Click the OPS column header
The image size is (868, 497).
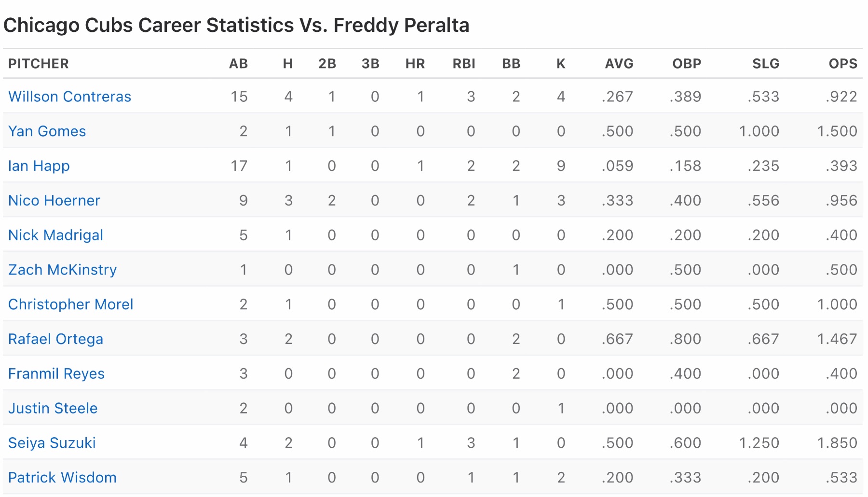click(x=842, y=64)
